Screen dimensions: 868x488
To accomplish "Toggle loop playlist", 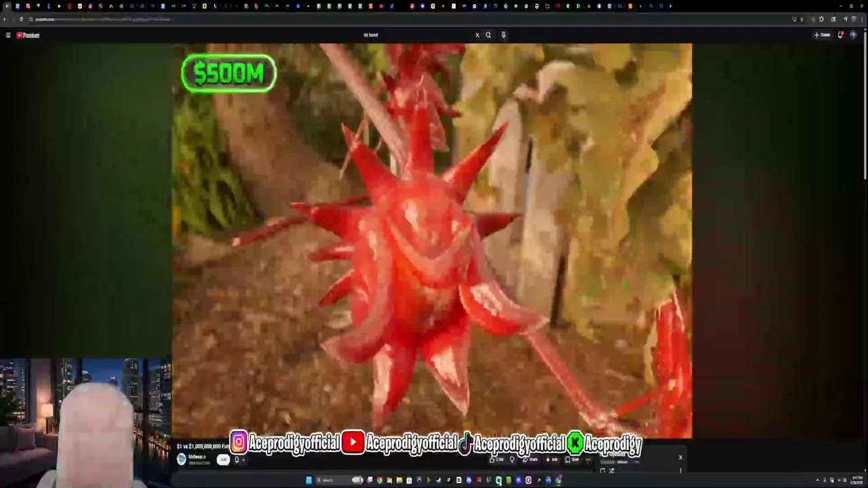I will pos(603,470).
